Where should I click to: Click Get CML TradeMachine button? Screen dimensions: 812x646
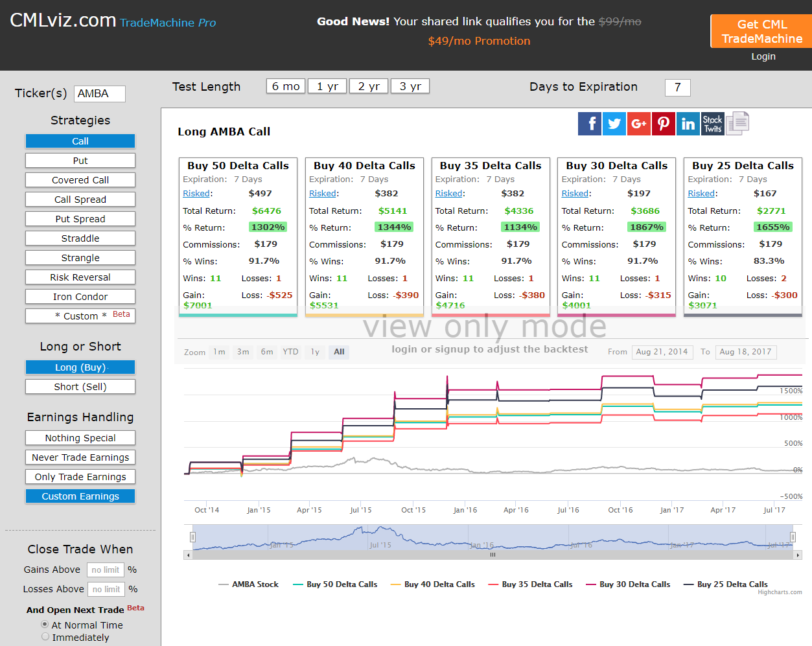tap(761, 31)
